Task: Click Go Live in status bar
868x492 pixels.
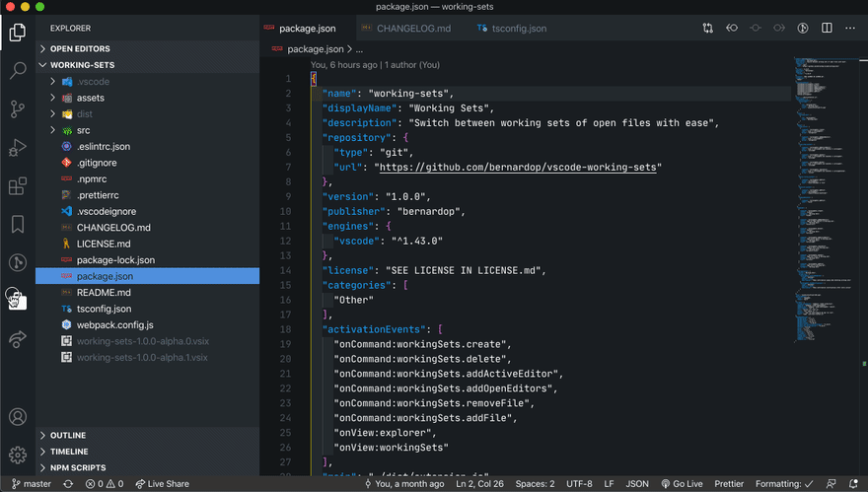Action: pyautogui.click(x=682, y=484)
